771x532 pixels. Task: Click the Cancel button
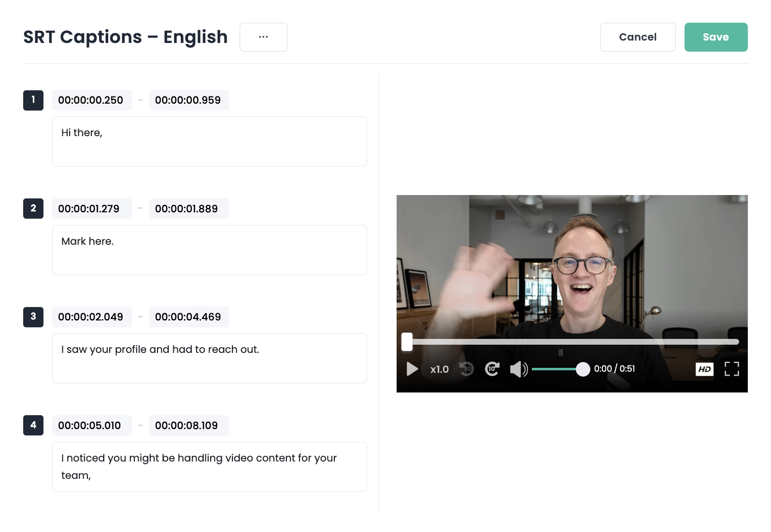click(x=638, y=37)
